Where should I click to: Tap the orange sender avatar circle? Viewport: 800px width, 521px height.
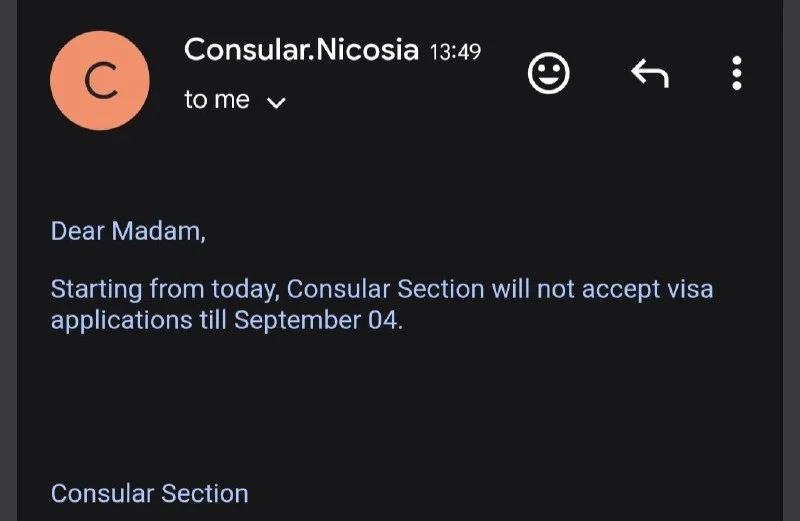100,81
